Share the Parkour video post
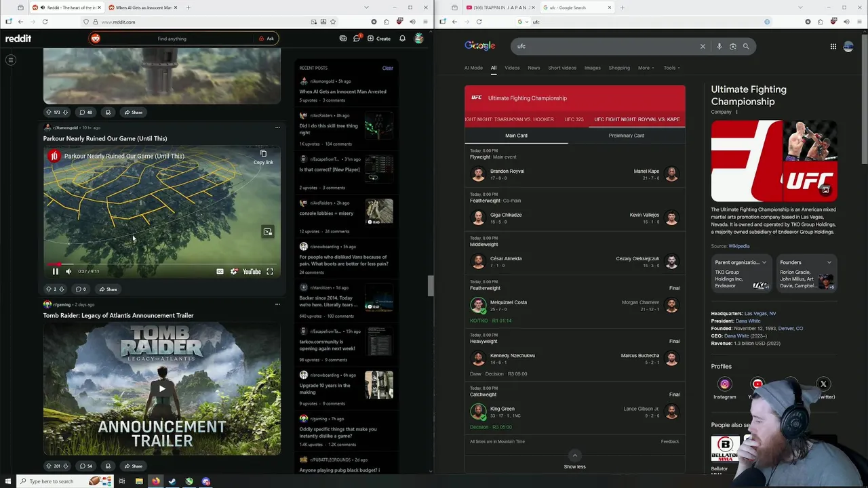 point(108,289)
